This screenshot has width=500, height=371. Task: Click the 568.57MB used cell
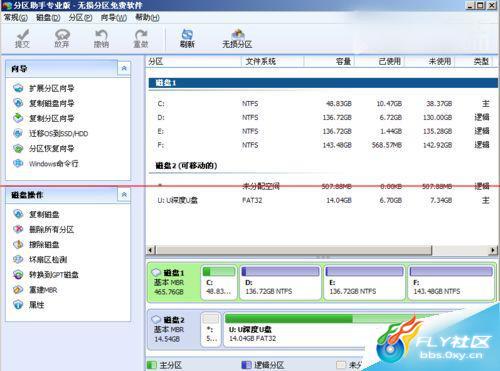(x=387, y=145)
